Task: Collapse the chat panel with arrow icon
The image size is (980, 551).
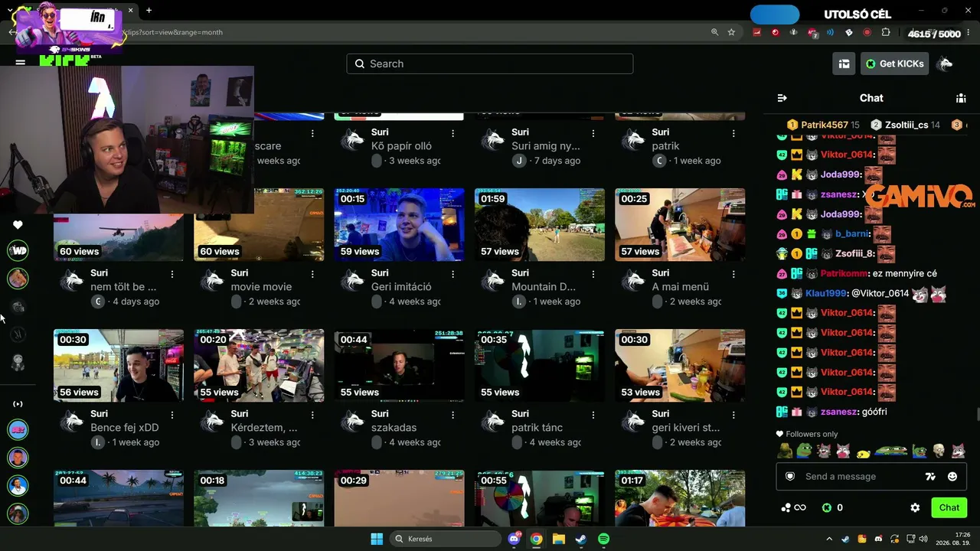Action: tap(782, 98)
